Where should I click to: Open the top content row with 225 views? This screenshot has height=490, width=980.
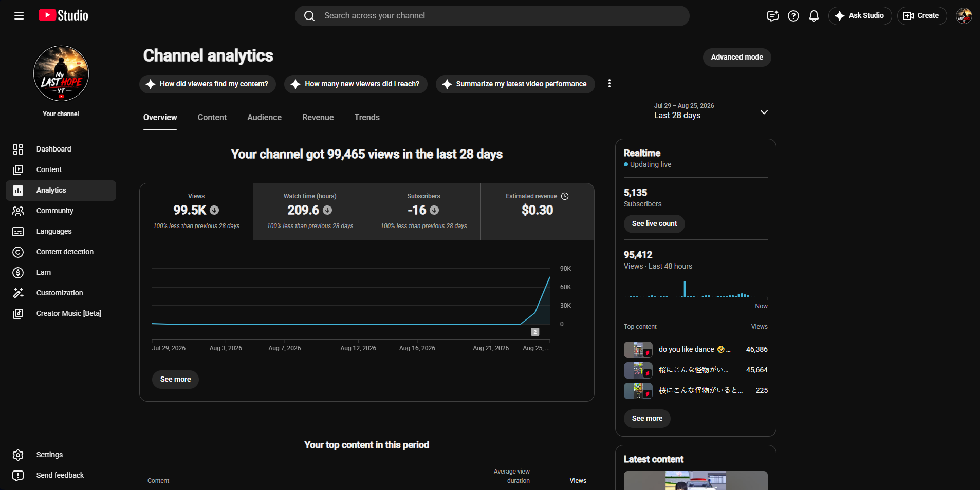(696, 391)
